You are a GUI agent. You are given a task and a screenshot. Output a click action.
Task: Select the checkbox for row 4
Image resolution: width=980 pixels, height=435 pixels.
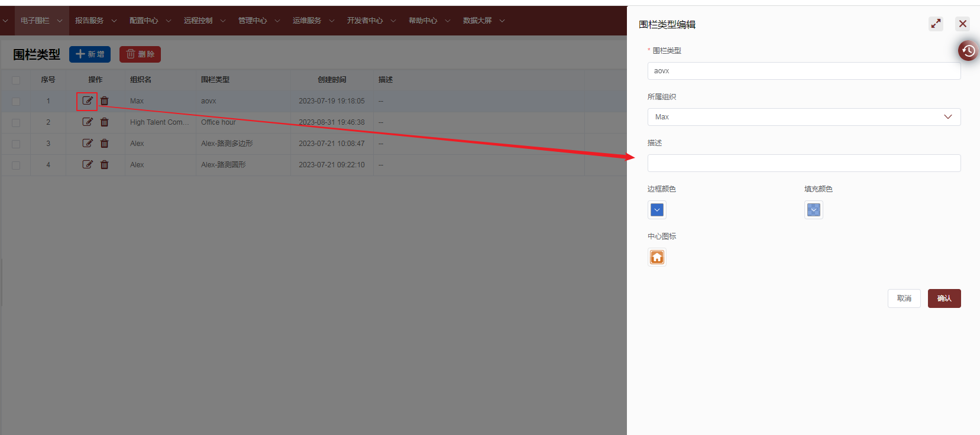pyautogui.click(x=16, y=165)
